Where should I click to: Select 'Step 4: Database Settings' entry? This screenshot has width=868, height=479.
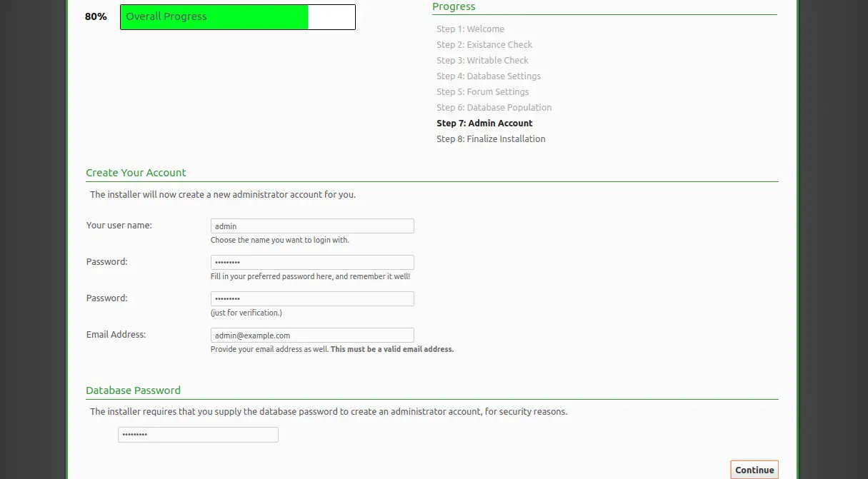tap(489, 76)
